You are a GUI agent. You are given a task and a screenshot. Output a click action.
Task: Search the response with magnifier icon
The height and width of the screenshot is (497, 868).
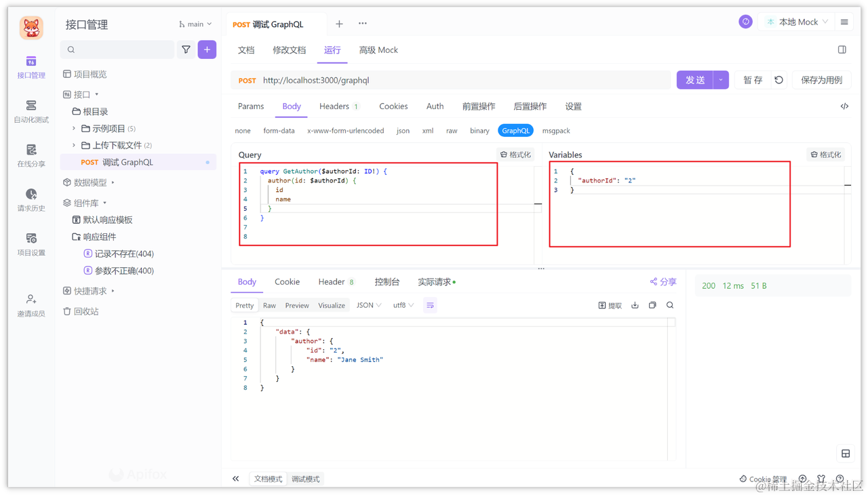(670, 305)
